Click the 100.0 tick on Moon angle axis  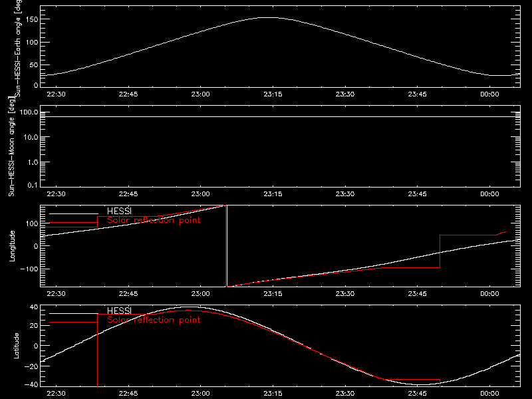coord(29,112)
